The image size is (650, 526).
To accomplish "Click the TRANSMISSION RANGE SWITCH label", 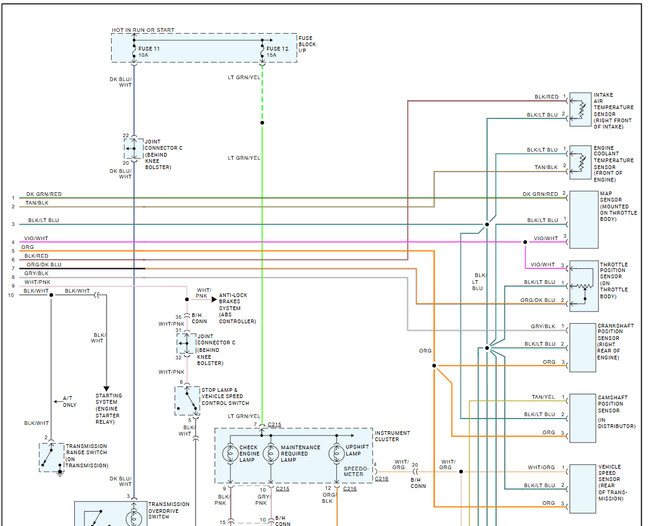I will tap(87, 456).
